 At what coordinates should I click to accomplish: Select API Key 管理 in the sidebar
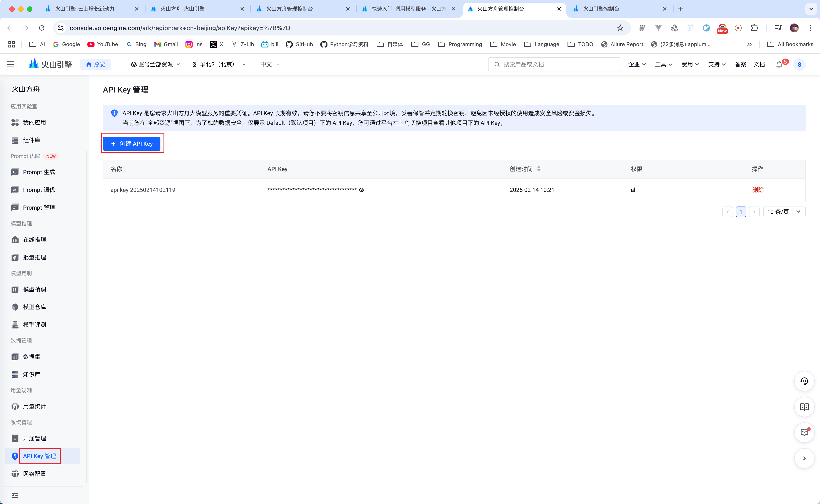pos(42,456)
